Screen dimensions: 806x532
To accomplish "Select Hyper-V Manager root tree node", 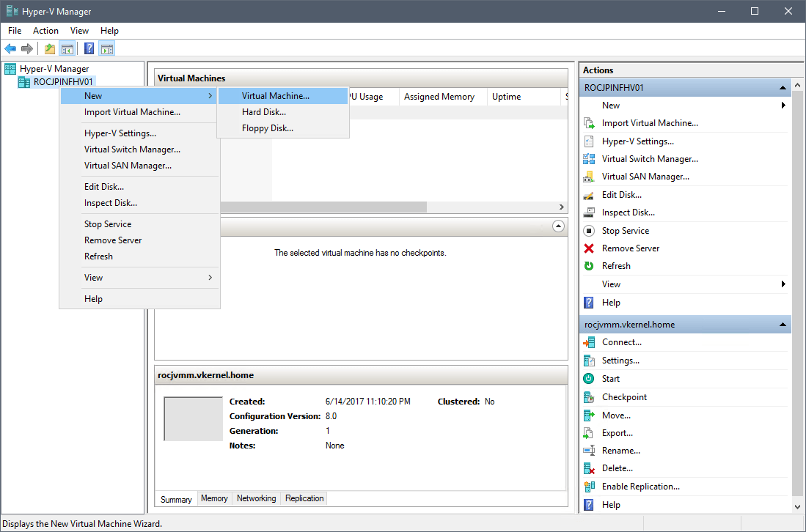I will [x=54, y=69].
